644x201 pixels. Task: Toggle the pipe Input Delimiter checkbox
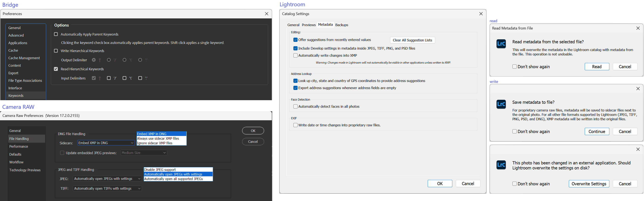94,78
